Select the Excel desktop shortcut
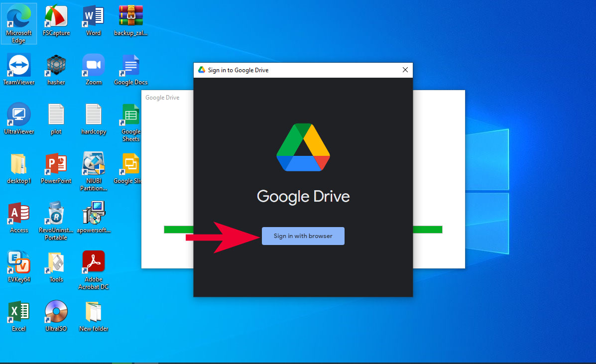This screenshot has width=596, height=364. pos(18,316)
